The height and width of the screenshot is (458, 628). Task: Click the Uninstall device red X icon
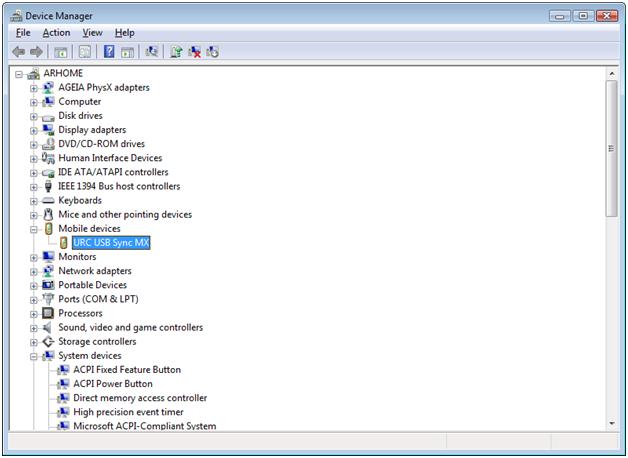195,52
